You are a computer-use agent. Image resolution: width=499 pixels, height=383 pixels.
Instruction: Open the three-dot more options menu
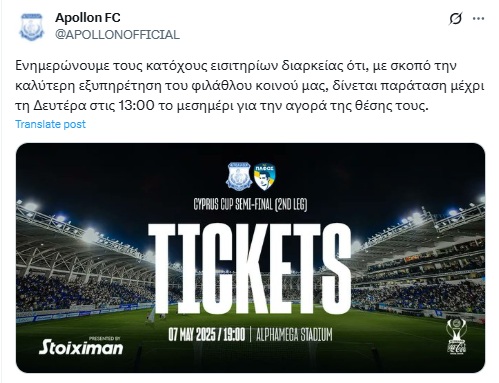click(478, 19)
